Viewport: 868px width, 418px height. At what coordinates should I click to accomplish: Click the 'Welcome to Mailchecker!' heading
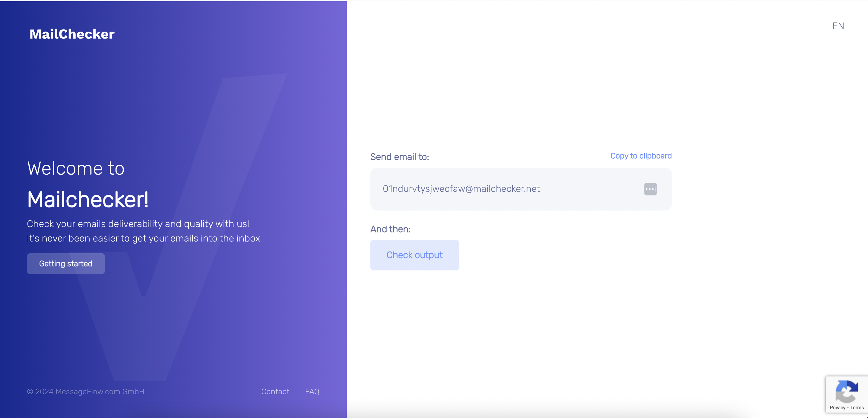[x=87, y=183]
